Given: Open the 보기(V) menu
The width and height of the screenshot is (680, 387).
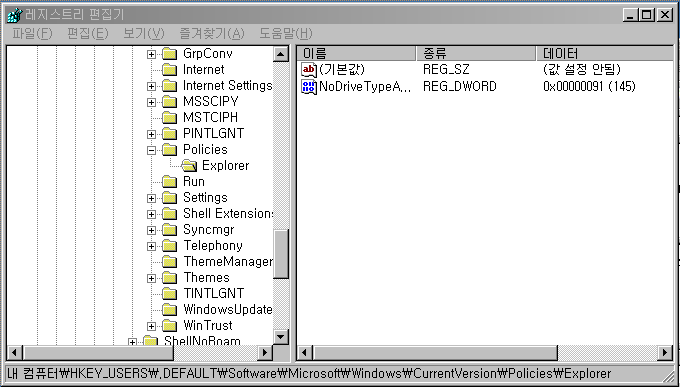Looking at the screenshot, I should click(144, 33).
